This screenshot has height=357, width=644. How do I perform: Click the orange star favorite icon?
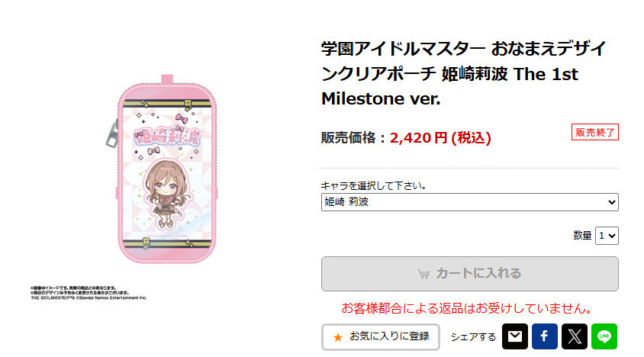pyautogui.click(x=338, y=337)
